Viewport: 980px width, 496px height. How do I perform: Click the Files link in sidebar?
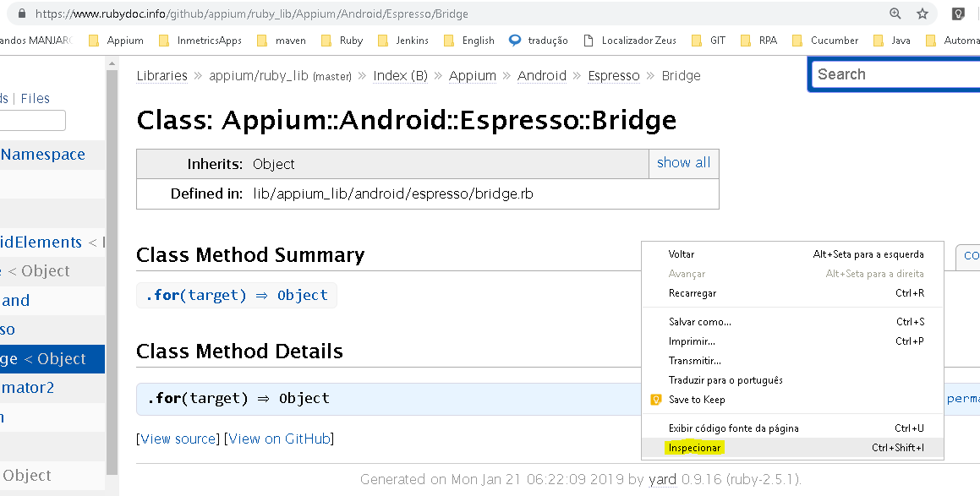35,98
